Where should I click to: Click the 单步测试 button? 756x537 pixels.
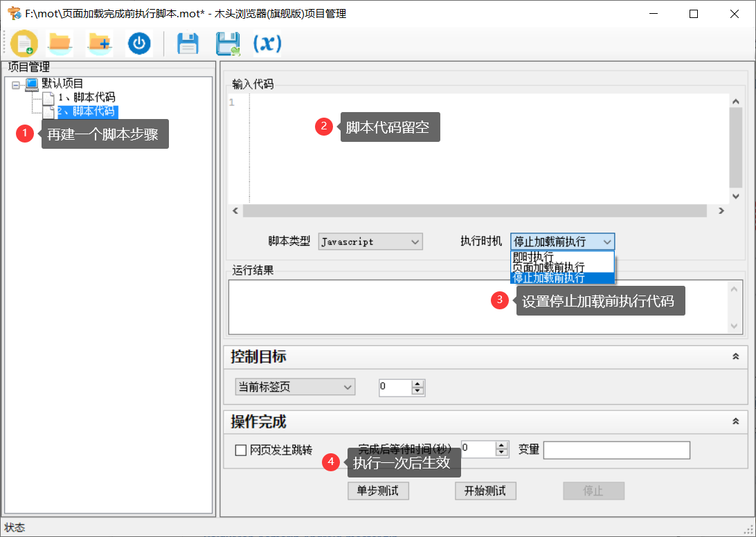click(378, 491)
